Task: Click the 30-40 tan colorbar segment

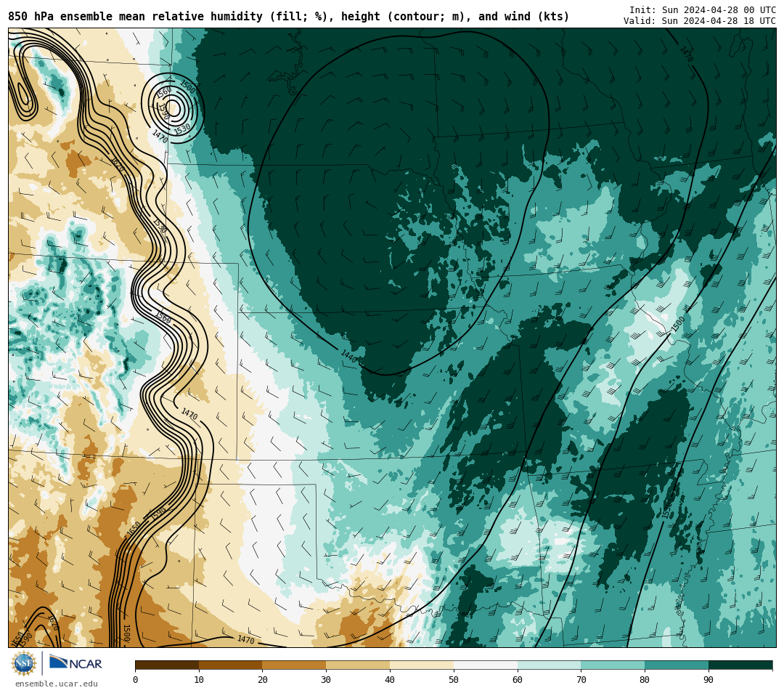Action: (x=358, y=665)
